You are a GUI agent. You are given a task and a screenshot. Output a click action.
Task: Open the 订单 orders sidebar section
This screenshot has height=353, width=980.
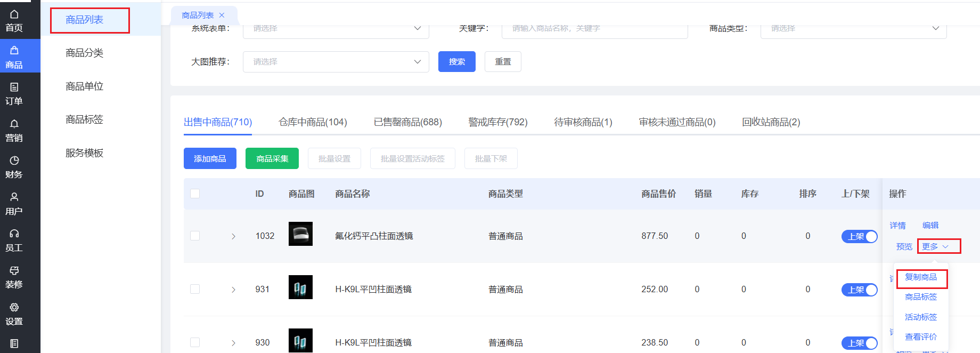click(x=14, y=94)
